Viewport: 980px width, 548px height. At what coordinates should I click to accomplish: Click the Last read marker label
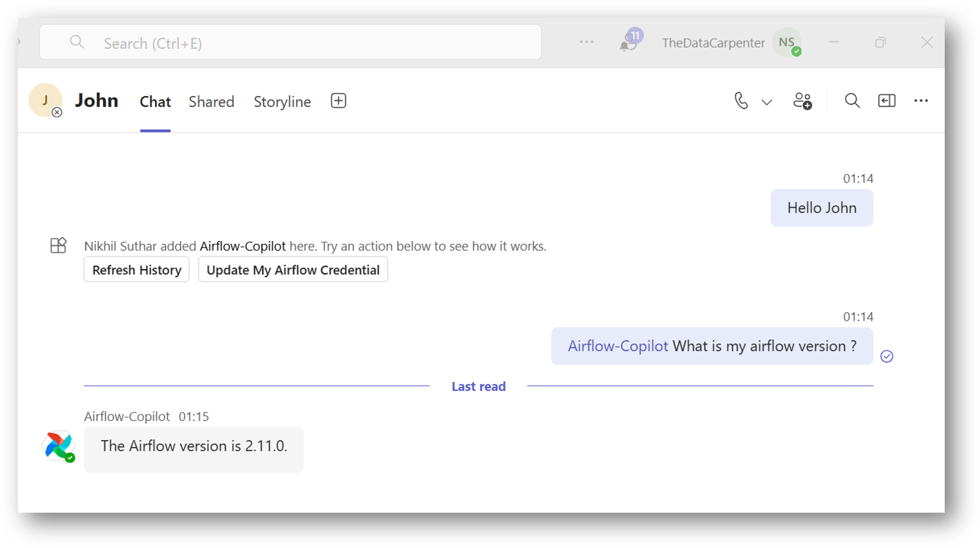479,386
